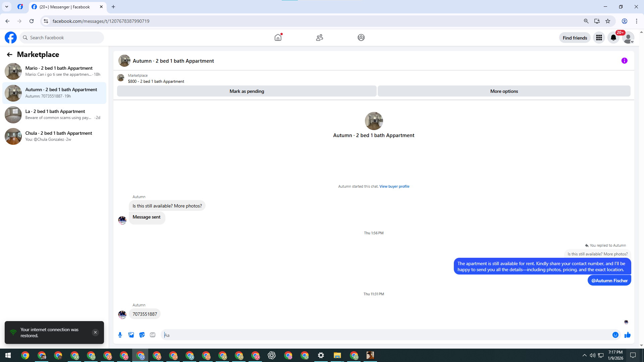The image size is (644, 362).
Task: Open More options for the listing
Action: click(x=504, y=91)
